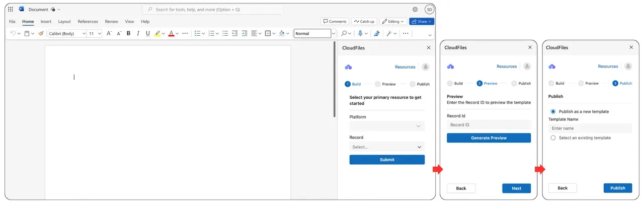Image resolution: width=644 pixels, height=203 pixels.
Task: Click the Submit button
Action: pyautogui.click(x=387, y=160)
